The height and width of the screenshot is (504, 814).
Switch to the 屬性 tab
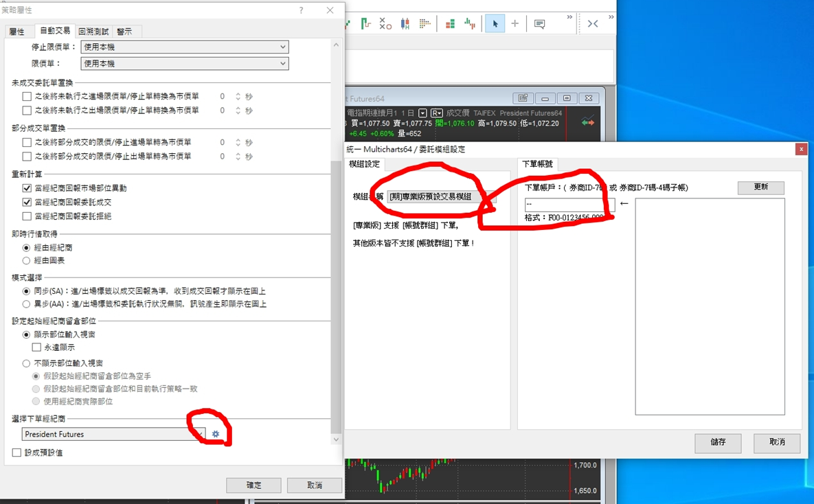point(16,32)
